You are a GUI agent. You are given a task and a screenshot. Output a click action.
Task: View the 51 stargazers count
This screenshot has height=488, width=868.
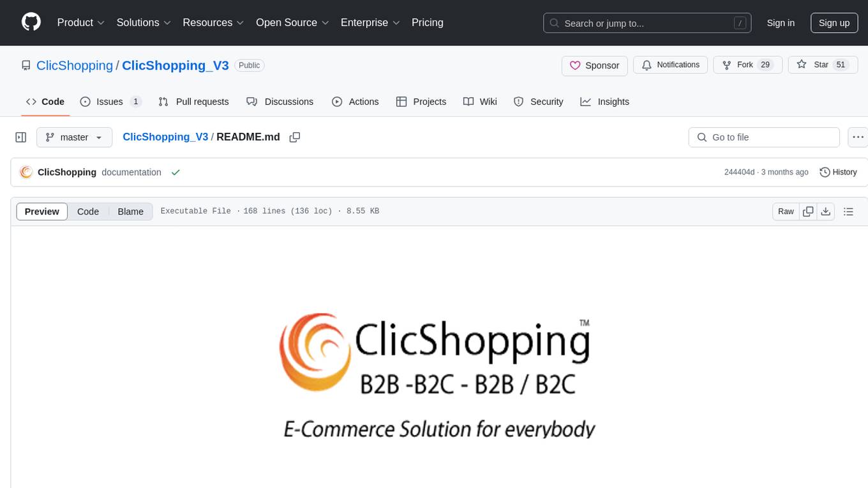[x=841, y=65]
